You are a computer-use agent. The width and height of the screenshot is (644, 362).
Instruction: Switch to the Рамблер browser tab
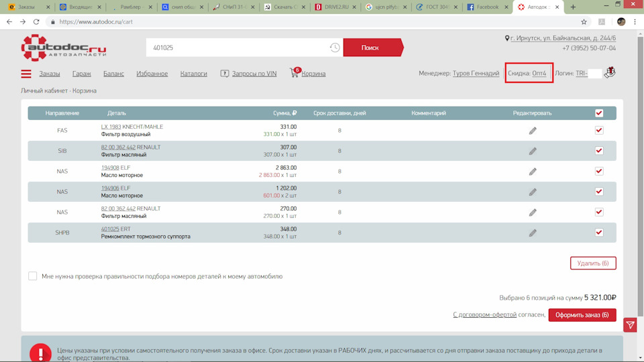tap(131, 7)
